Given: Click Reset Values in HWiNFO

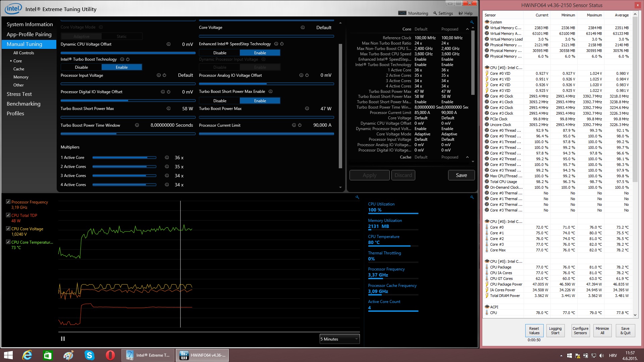Looking at the screenshot, I should coord(534,331).
